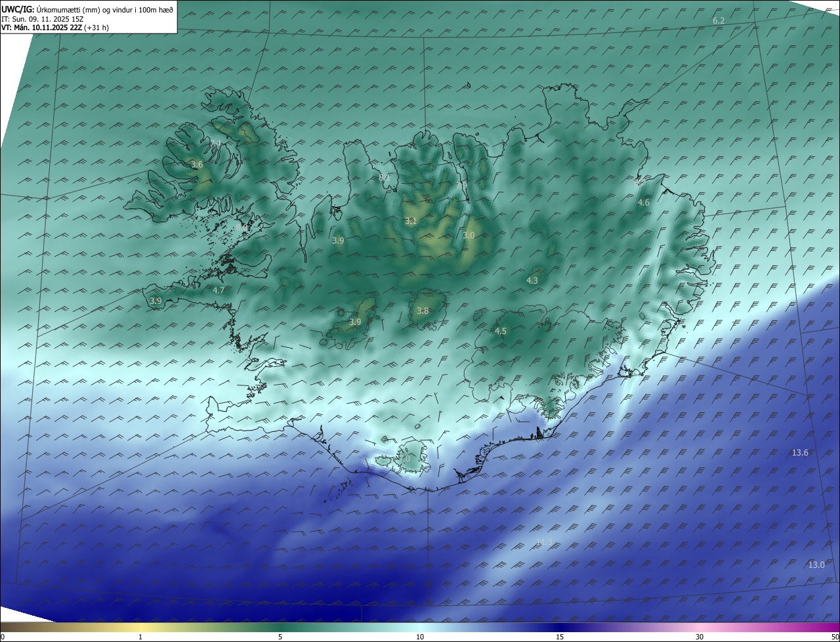The height and width of the screenshot is (642, 840).
Task: Click the 4.7 value label
Action: 219,290
